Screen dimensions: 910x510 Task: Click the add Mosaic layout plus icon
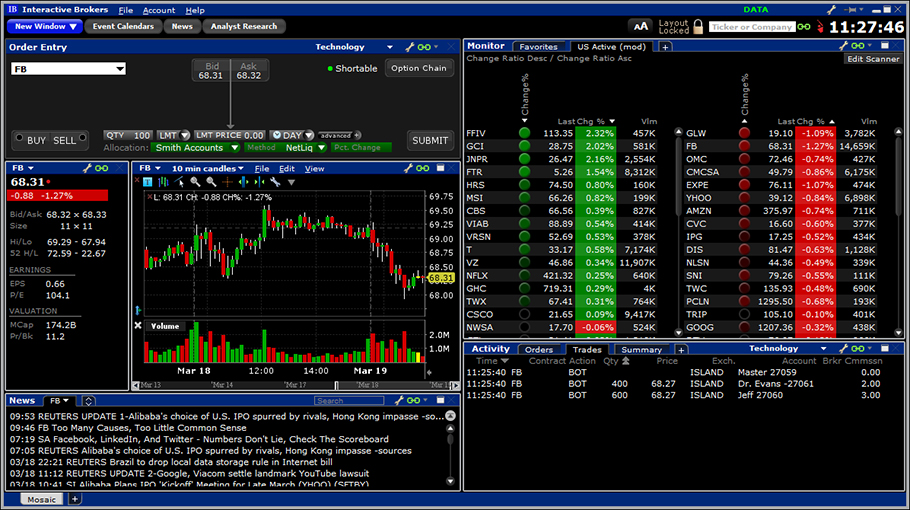coord(75,499)
